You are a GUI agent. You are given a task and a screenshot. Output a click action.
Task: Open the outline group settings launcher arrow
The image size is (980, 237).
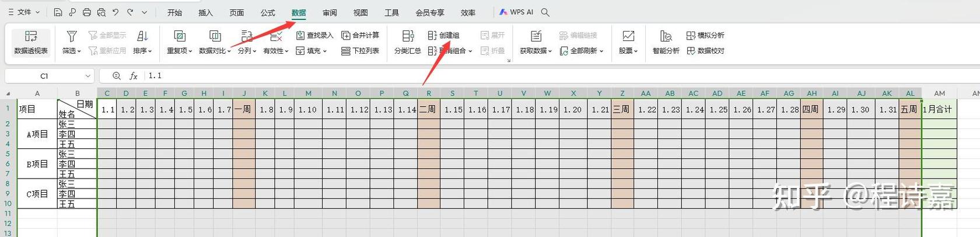[509, 60]
